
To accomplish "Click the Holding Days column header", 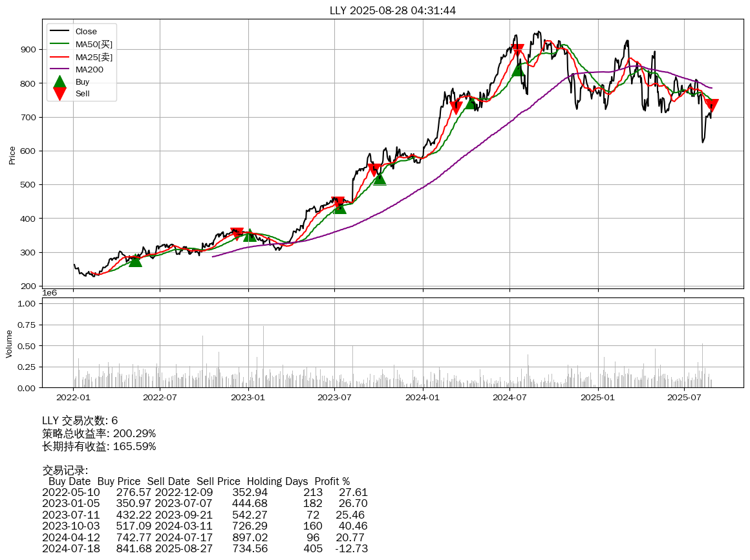I will (x=277, y=482).
